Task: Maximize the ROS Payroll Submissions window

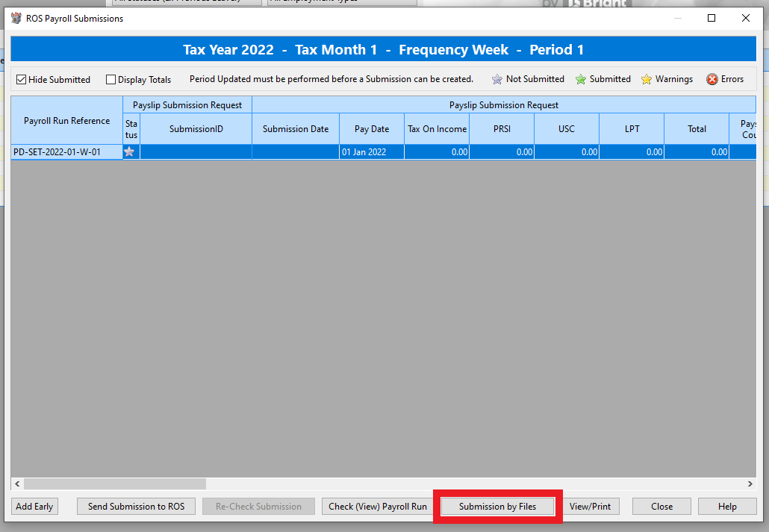Action: click(712, 18)
